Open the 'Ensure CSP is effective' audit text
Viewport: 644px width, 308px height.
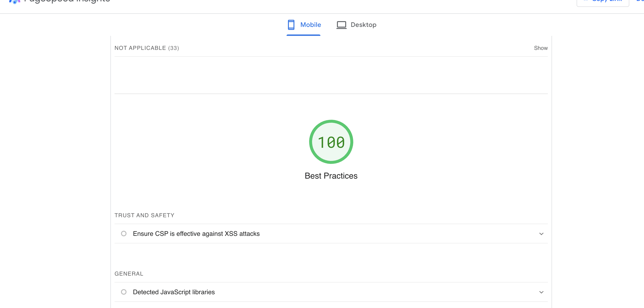coord(196,234)
